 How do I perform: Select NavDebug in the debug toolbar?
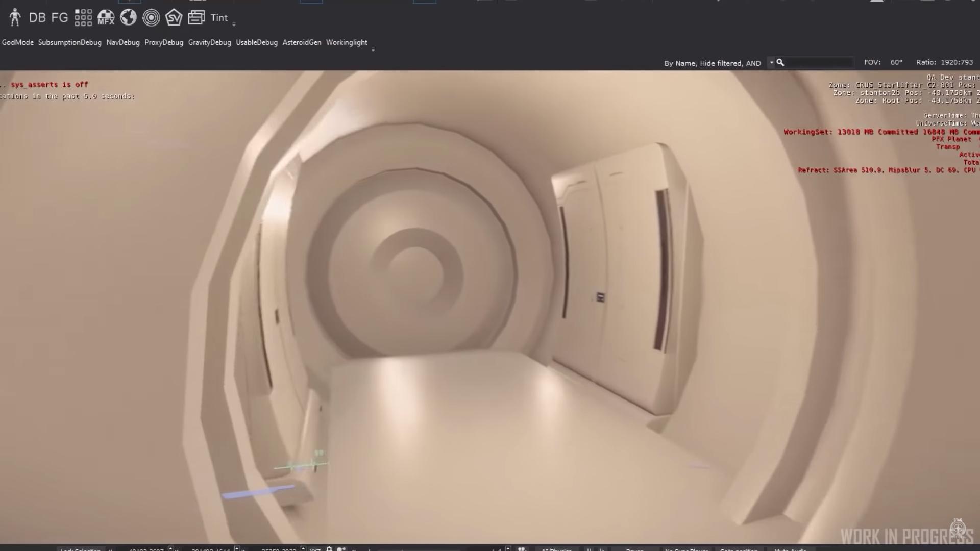(123, 42)
